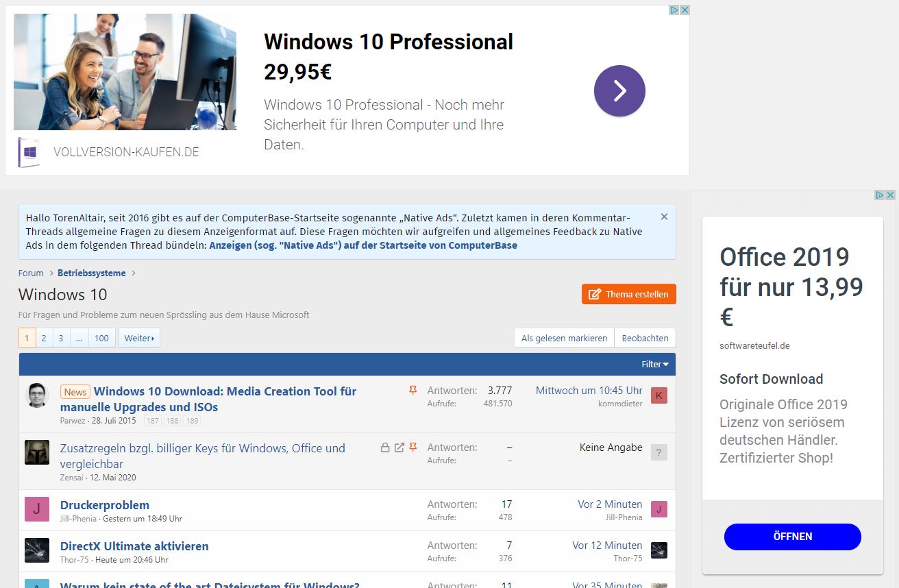
Task: Open thread start date 12. Mai 2020
Action: pyautogui.click(x=113, y=478)
